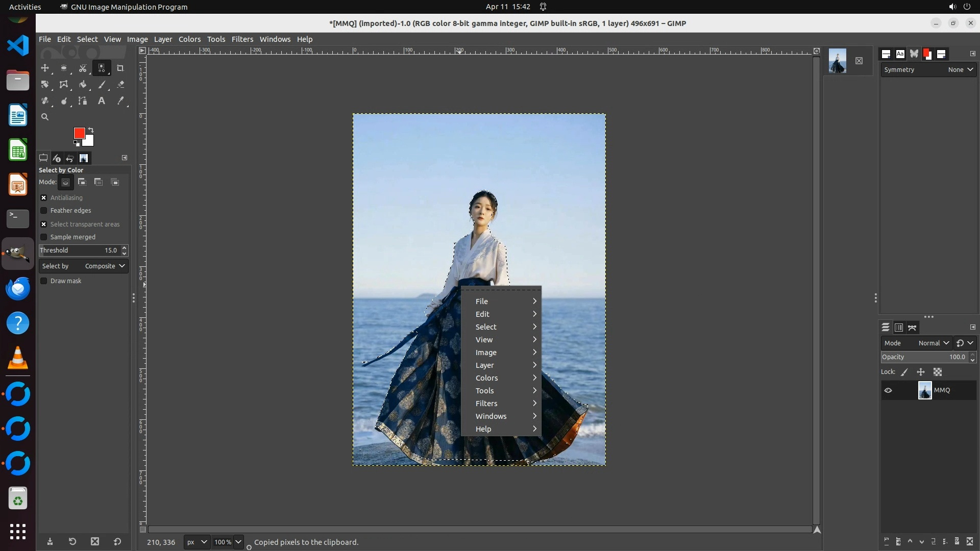This screenshot has height=551, width=980.
Task: Hide the MMQ layer with eye icon
Action: (x=888, y=390)
